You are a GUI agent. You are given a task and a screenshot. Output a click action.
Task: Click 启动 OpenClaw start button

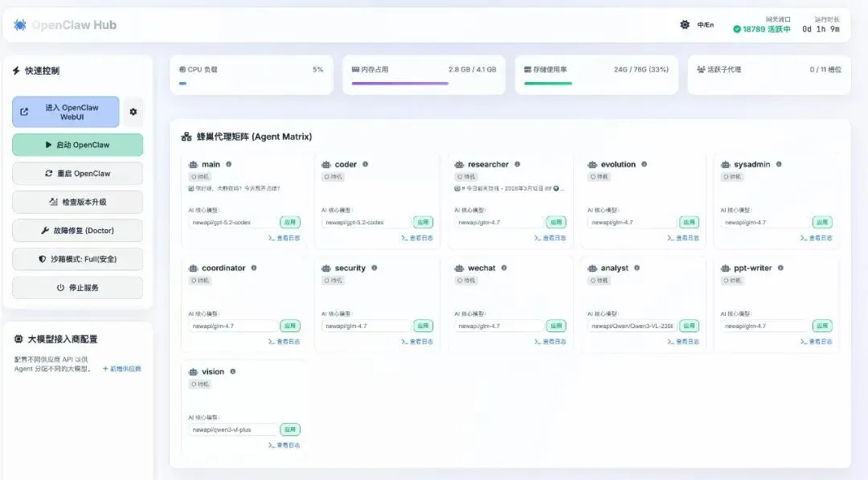(77, 145)
